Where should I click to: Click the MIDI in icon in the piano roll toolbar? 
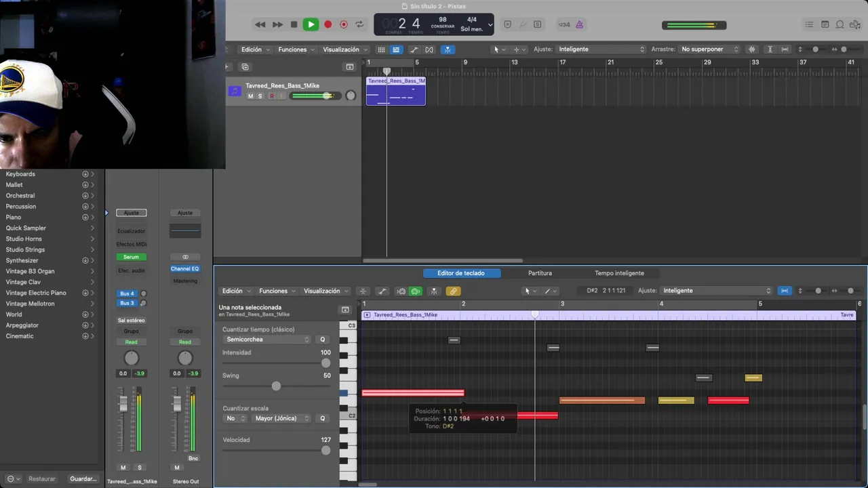pyautogui.click(x=401, y=291)
